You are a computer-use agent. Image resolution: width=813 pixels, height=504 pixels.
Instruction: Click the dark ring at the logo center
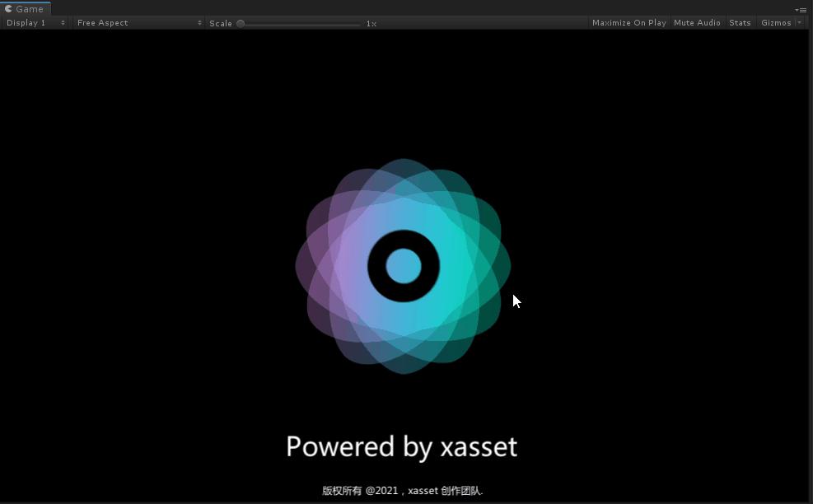pos(404,265)
